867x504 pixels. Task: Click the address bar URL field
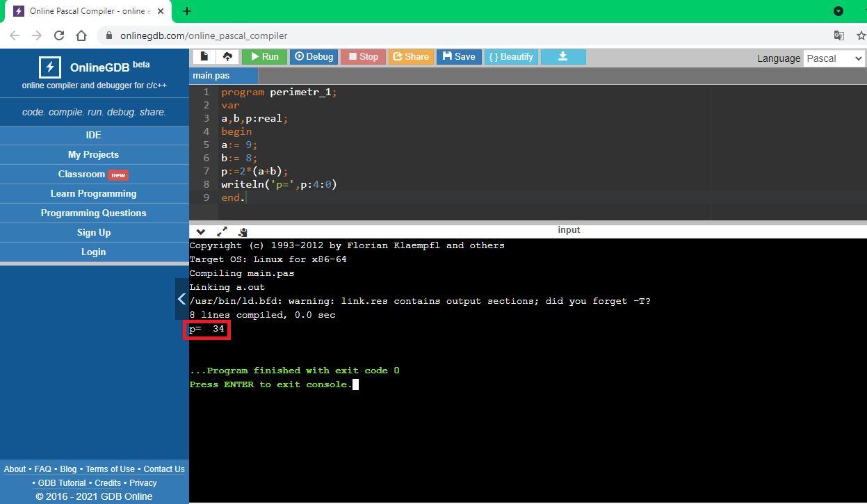pos(459,35)
